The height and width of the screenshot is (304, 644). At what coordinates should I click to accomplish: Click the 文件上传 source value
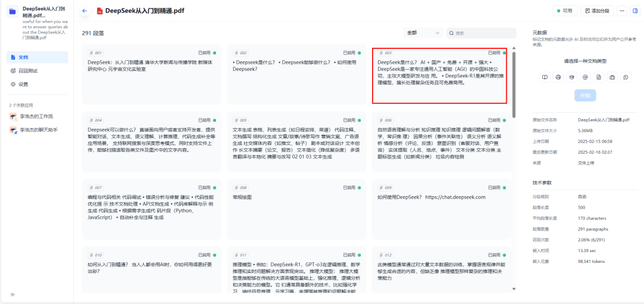point(586,163)
